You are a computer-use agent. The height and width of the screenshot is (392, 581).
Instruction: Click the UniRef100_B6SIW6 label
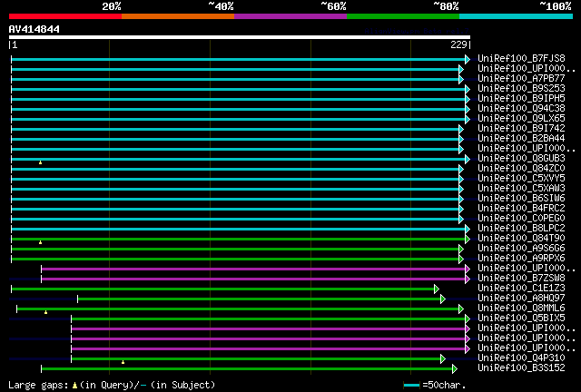point(521,198)
